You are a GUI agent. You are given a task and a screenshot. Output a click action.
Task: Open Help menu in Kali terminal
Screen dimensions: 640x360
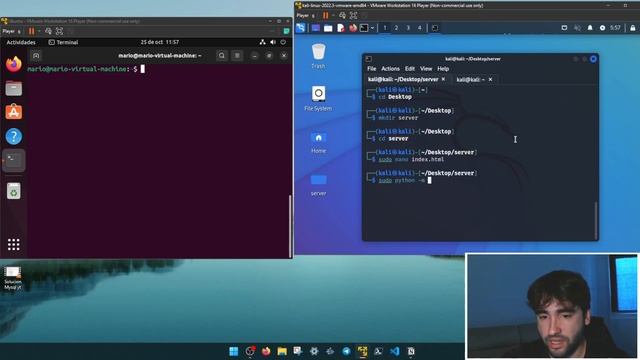[x=443, y=69]
